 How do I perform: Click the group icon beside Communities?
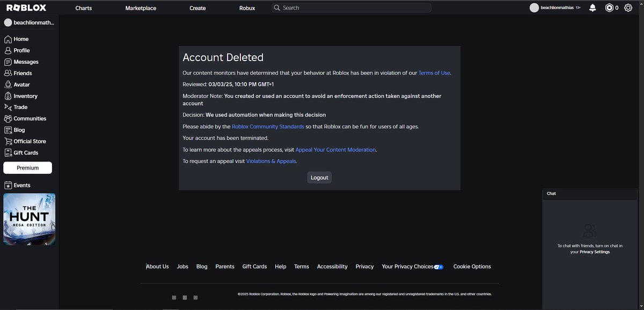click(x=8, y=119)
